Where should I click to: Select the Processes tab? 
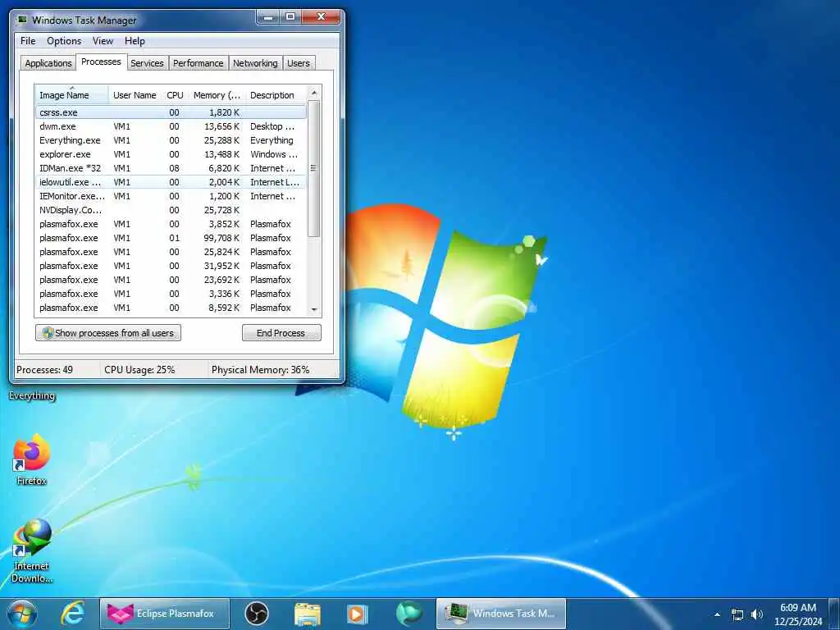101,62
